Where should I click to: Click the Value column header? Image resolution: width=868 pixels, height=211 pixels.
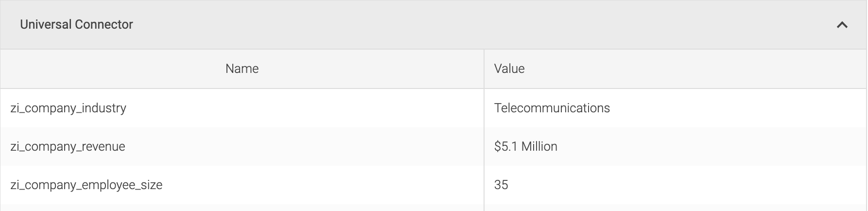[509, 69]
